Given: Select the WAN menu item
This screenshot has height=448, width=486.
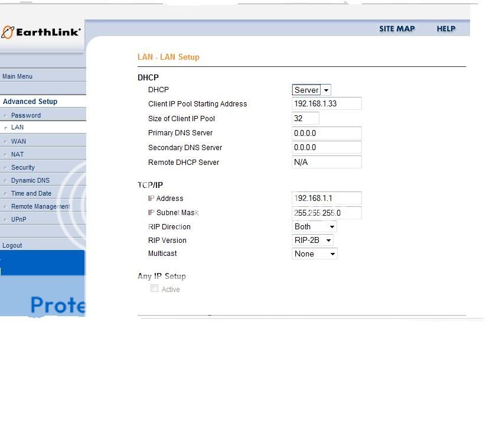Looking at the screenshot, I should tap(18, 141).
